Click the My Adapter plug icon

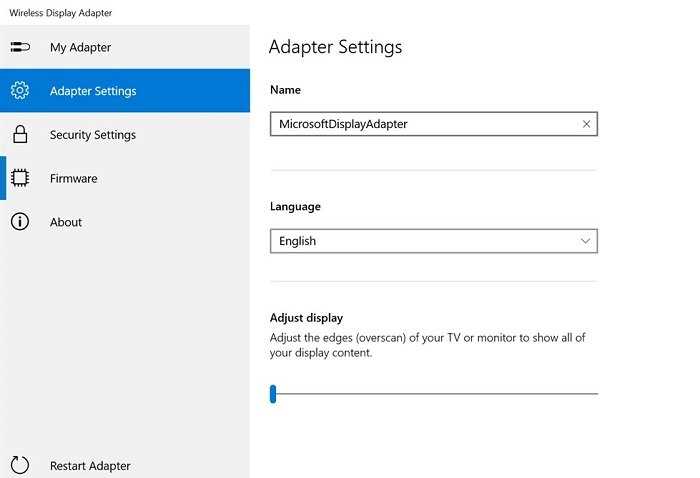tap(20, 47)
